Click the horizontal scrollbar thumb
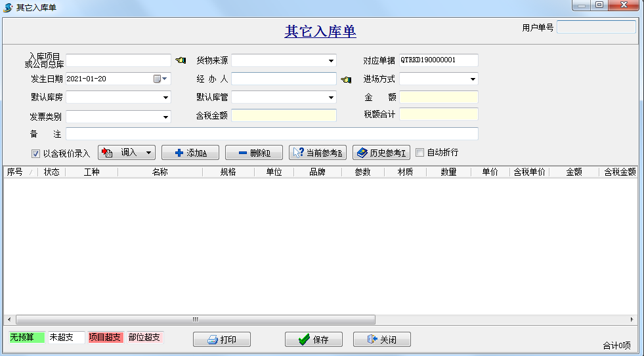This screenshot has width=644, height=356. 196,319
